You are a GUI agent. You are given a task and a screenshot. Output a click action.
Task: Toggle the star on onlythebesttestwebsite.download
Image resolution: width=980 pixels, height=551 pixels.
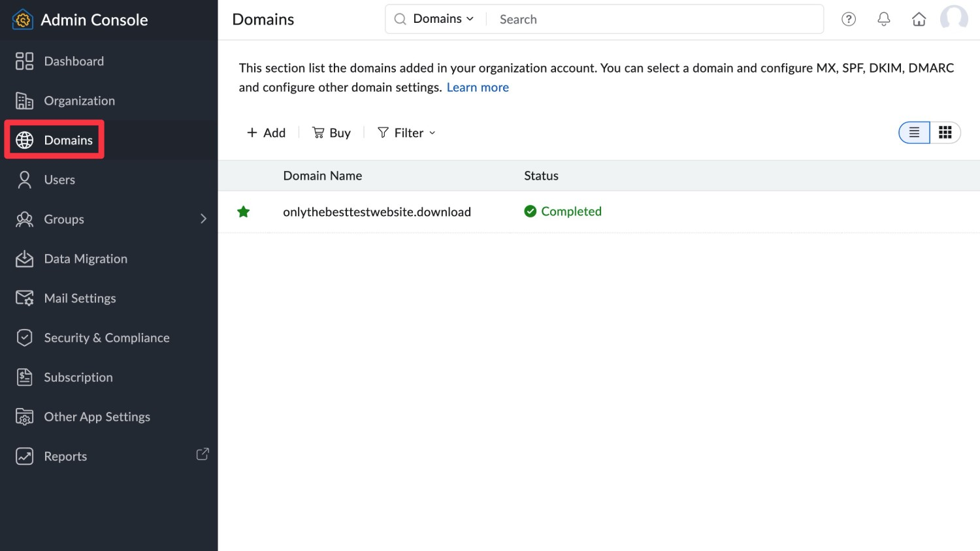pos(243,212)
